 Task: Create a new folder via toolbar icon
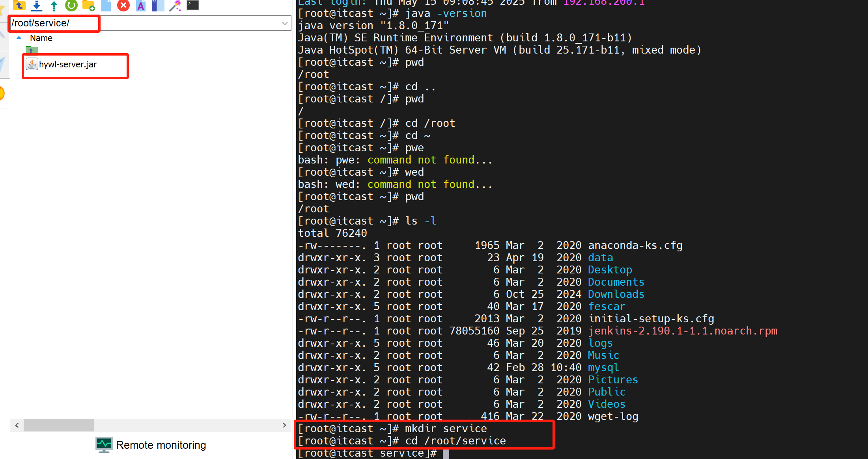[x=88, y=5]
